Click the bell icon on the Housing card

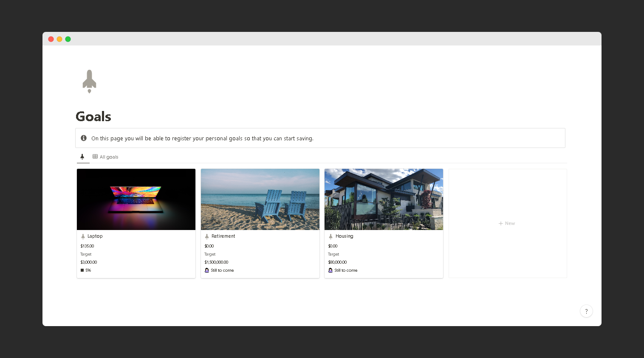coord(330,270)
